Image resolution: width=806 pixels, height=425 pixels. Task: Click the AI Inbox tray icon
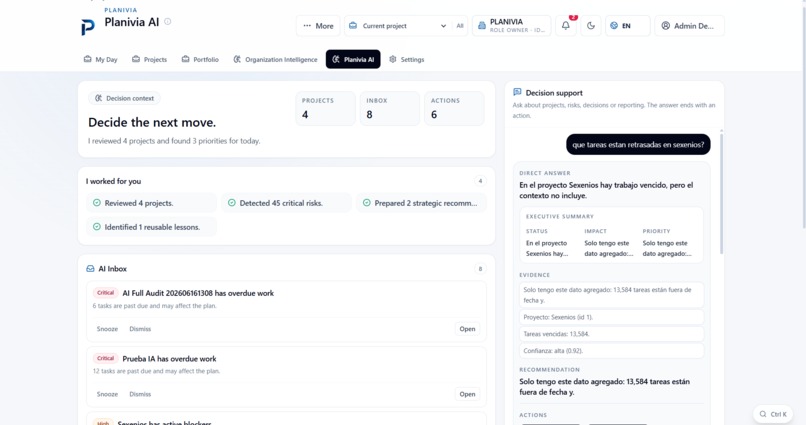[90, 269]
